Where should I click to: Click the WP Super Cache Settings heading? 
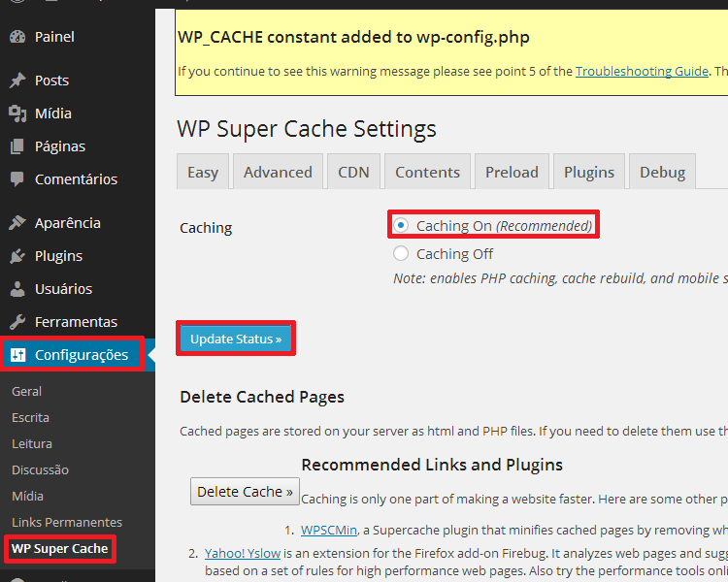click(307, 129)
